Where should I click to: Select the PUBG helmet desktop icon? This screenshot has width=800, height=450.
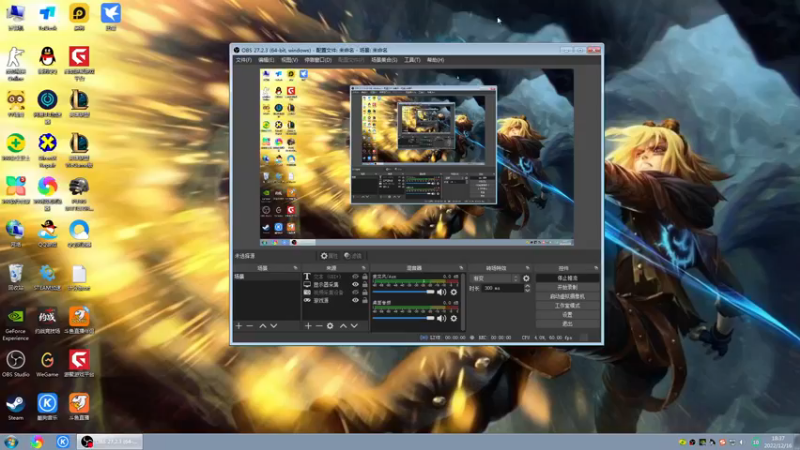tap(79, 194)
